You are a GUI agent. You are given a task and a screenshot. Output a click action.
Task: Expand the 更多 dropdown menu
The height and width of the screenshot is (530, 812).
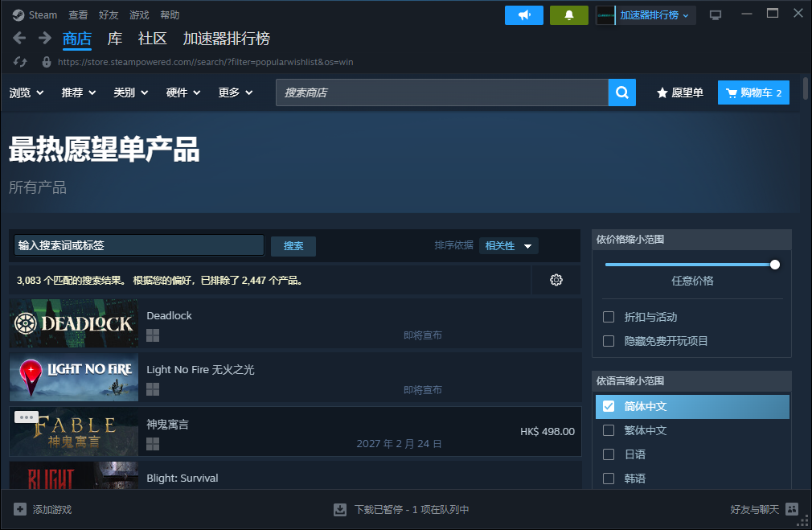pyautogui.click(x=236, y=92)
